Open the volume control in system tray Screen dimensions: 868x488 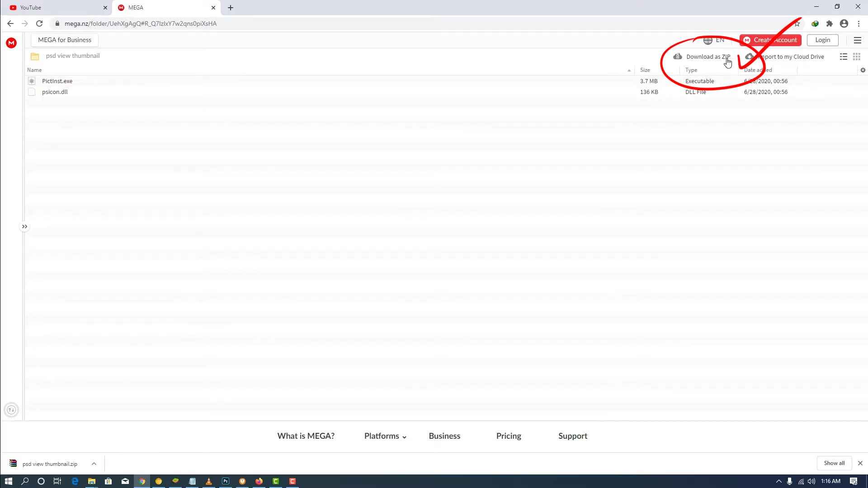(811, 481)
